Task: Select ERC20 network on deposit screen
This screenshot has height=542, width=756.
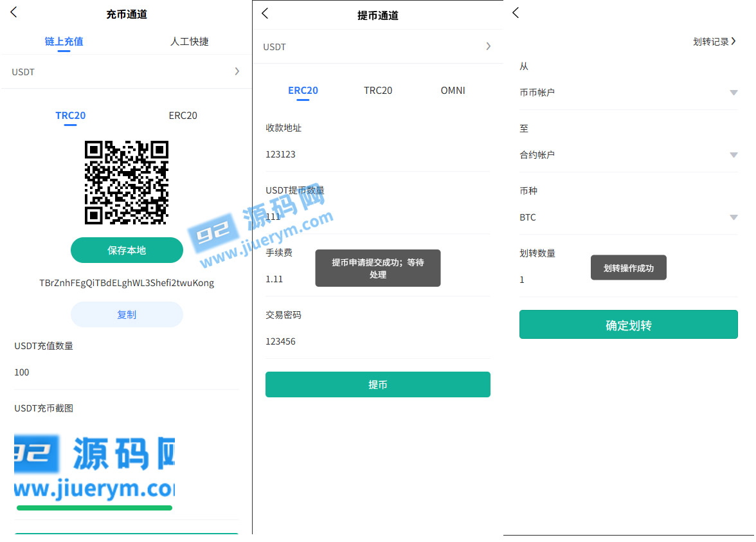Action: pyautogui.click(x=183, y=116)
